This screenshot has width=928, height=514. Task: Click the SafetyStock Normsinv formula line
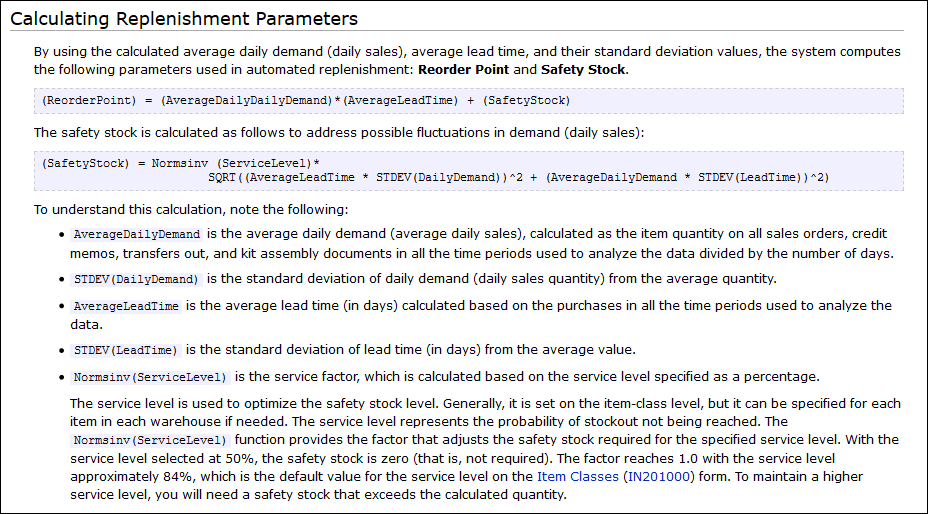coord(181,163)
